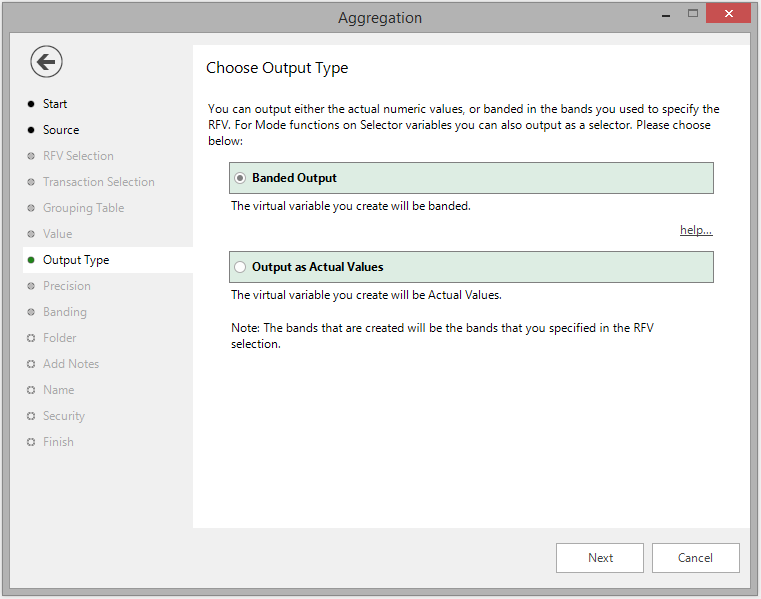Select the Name step
This screenshot has width=761, height=599.
pyautogui.click(x=58, y=390)
